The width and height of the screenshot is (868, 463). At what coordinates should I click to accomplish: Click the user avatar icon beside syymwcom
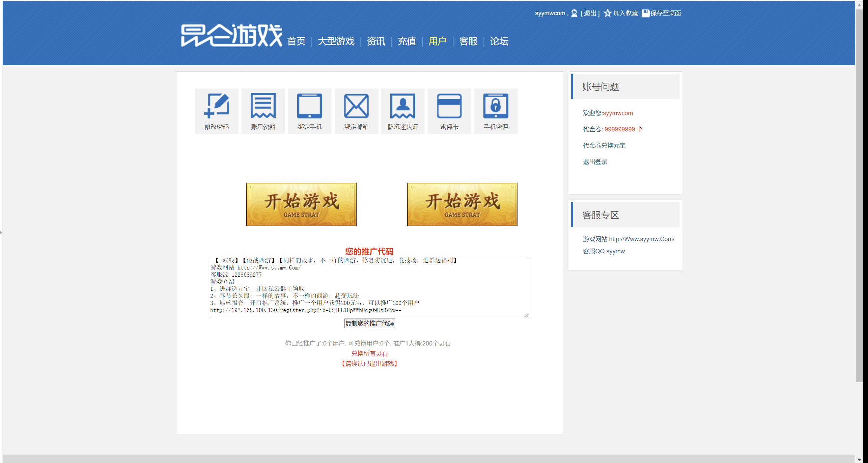tap(574, 13)
